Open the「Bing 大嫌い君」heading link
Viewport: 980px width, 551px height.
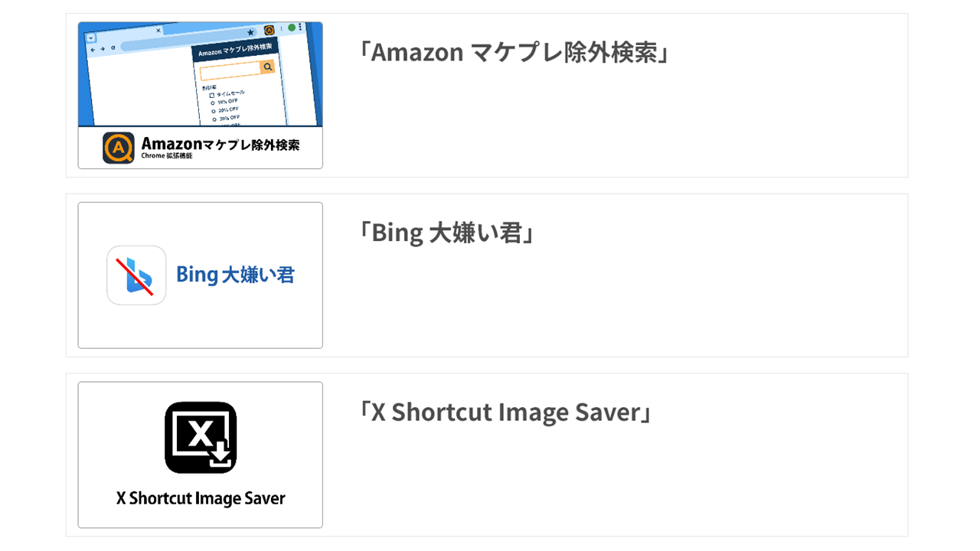click(x=446, y=232)
